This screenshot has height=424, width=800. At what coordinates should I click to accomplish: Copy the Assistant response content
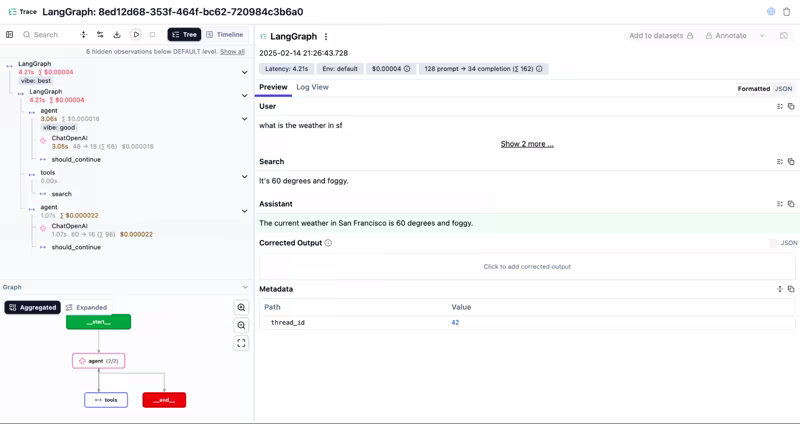[791, 204]
